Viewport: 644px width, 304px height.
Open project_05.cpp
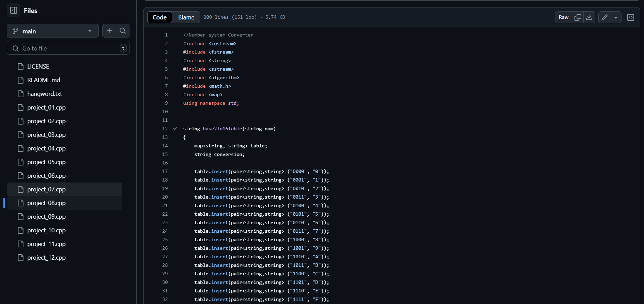[64, 162]
